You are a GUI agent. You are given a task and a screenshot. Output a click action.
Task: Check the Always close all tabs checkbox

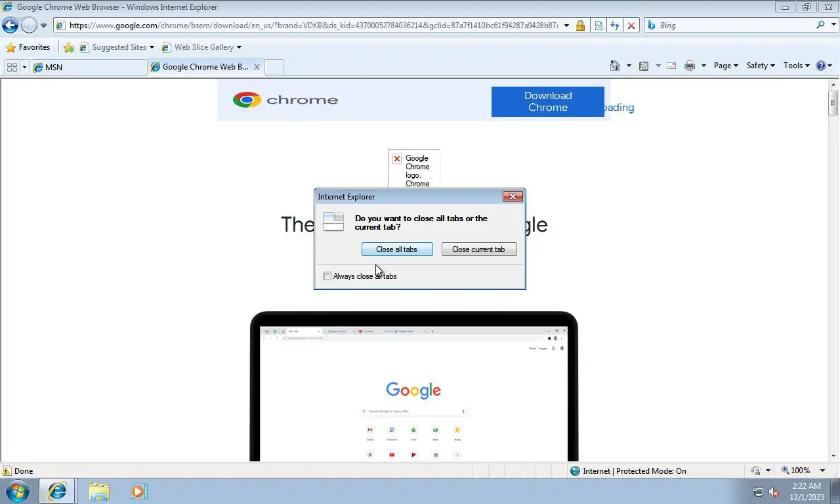coord(327,276)
